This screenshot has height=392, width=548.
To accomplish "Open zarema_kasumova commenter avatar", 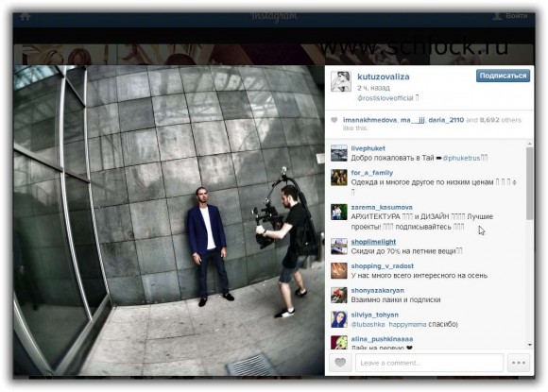I will (x=339, y=213).
